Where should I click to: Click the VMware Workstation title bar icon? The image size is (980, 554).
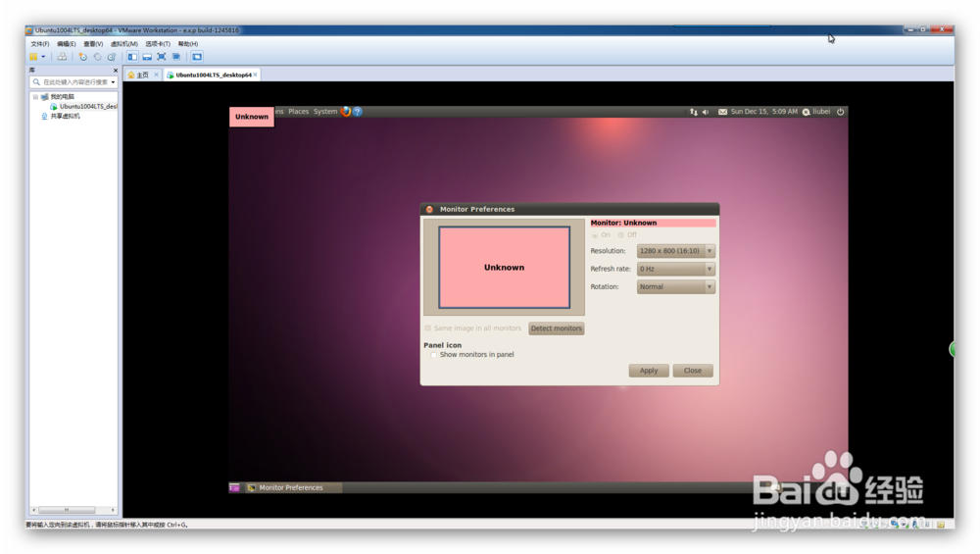pos(29,30)
